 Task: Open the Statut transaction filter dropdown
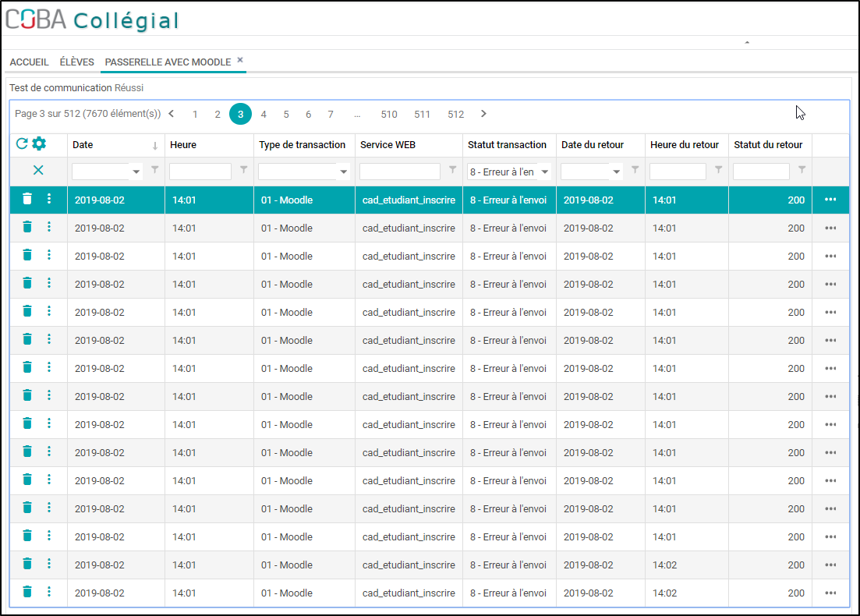click(544, 172)
